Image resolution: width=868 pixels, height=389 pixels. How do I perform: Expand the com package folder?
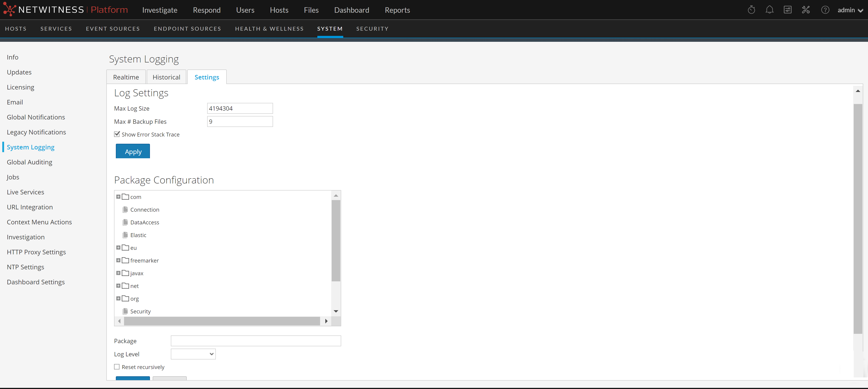[x=118, y=197]
